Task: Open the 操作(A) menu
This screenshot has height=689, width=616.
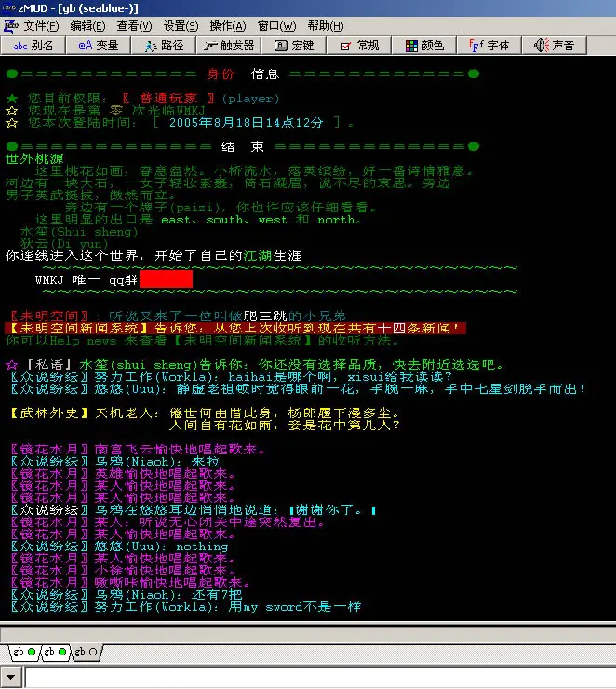Action: point(227,26)
